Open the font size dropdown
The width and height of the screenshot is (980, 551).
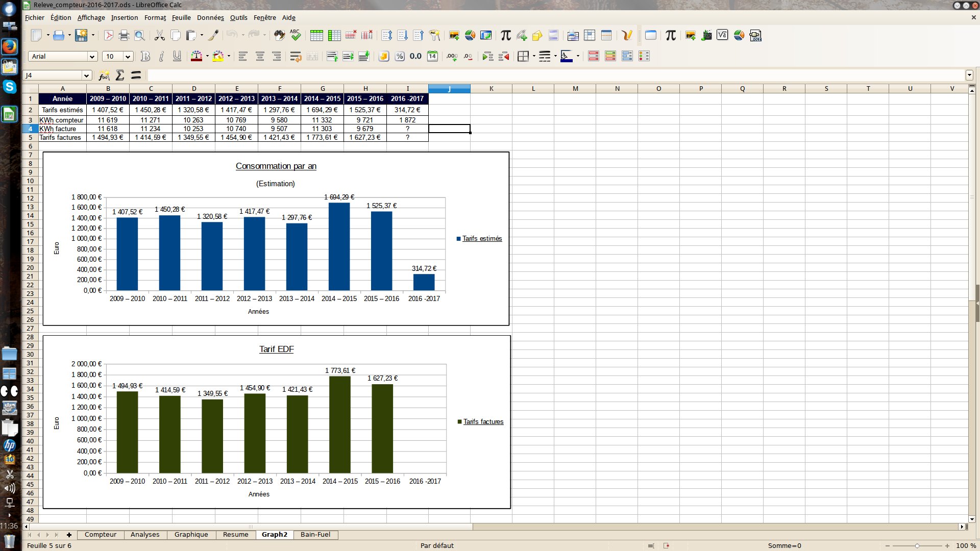128,56
